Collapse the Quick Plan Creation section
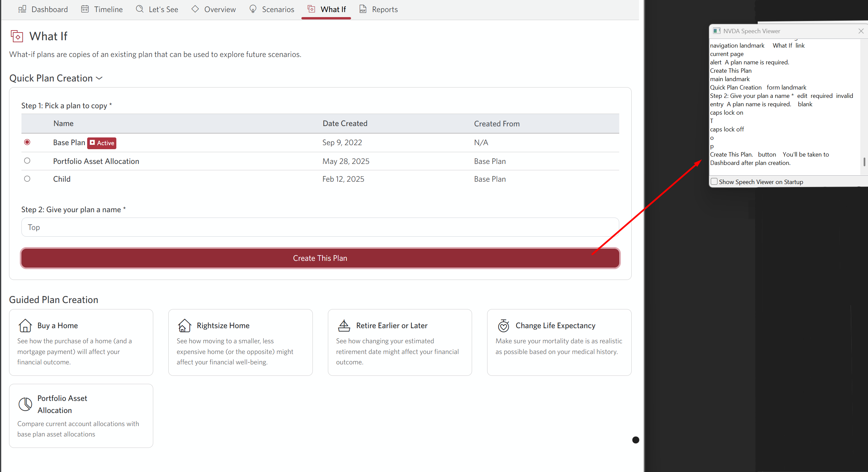 [x=99, y=78]
